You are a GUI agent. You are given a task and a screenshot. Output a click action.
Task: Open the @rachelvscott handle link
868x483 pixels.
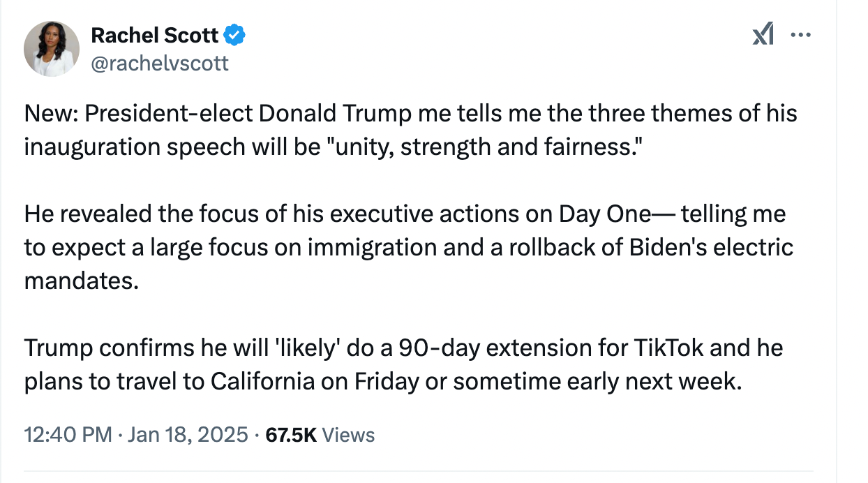pyautogui.click(x=160, y=64)
